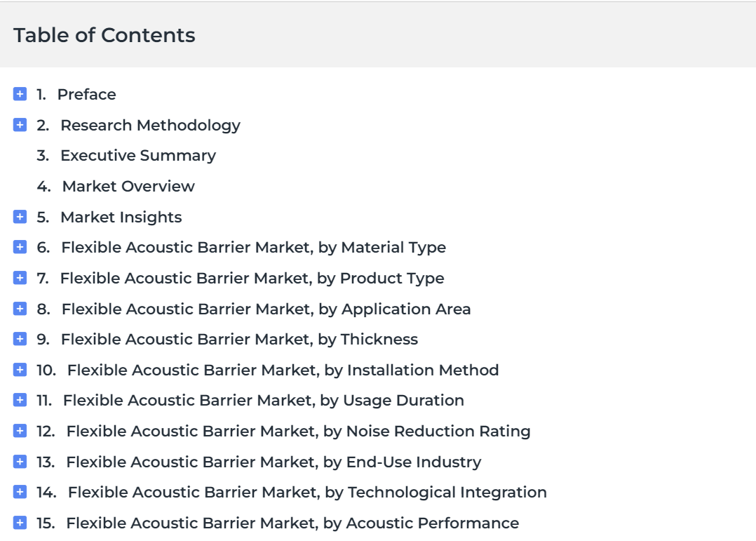The width and height of the screenshot is (756, 541).
Task: Select the Market Overview entry
Action: 128,186
